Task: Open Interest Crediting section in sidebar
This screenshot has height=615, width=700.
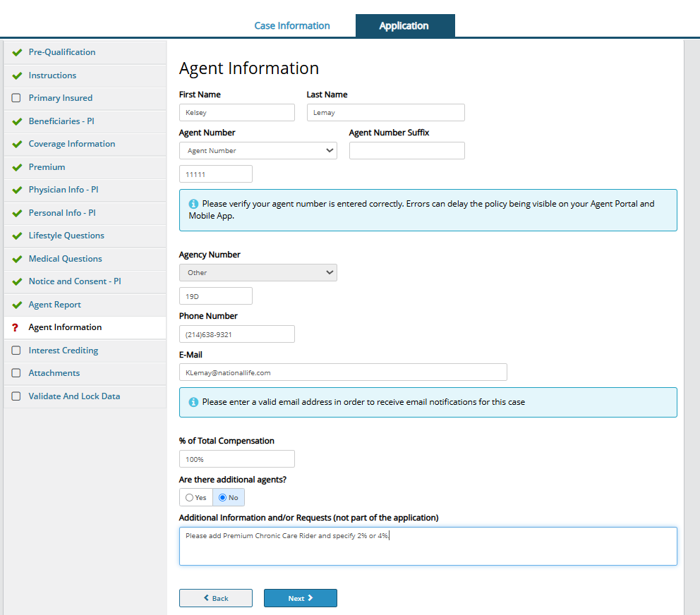Action: coord(64,351)
